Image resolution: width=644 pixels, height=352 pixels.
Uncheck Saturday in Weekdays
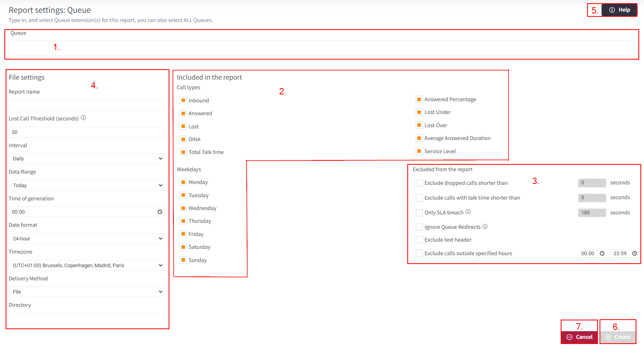183,247
